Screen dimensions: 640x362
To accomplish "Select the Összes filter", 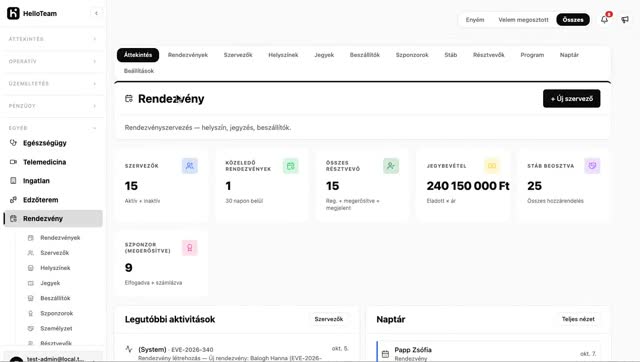I will (x=573, y=20).
